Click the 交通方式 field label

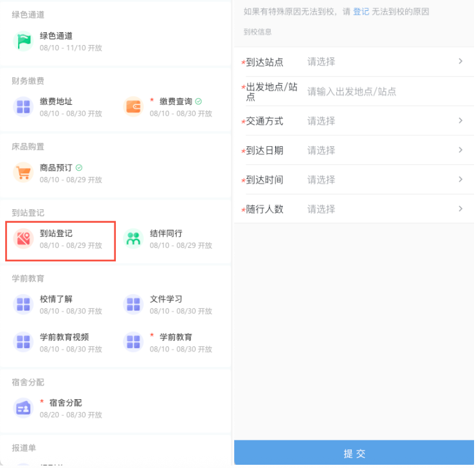(x=265, y=121)
